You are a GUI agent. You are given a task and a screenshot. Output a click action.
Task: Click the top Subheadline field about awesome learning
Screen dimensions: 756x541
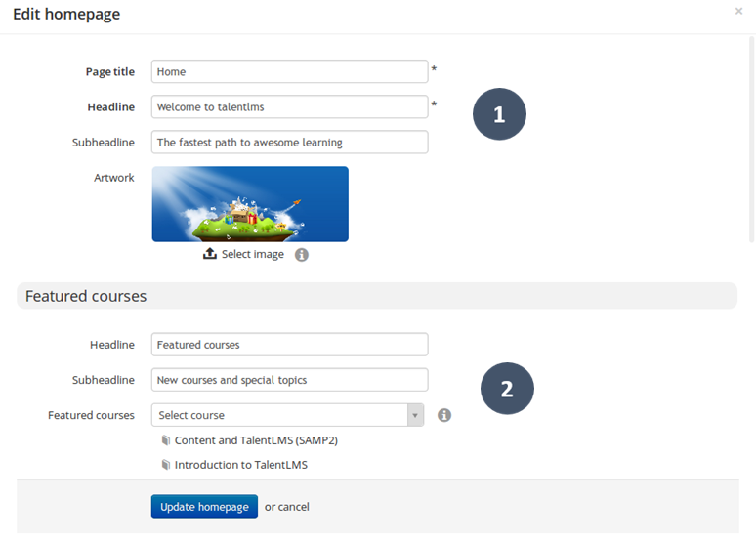(x=289, y=142)
